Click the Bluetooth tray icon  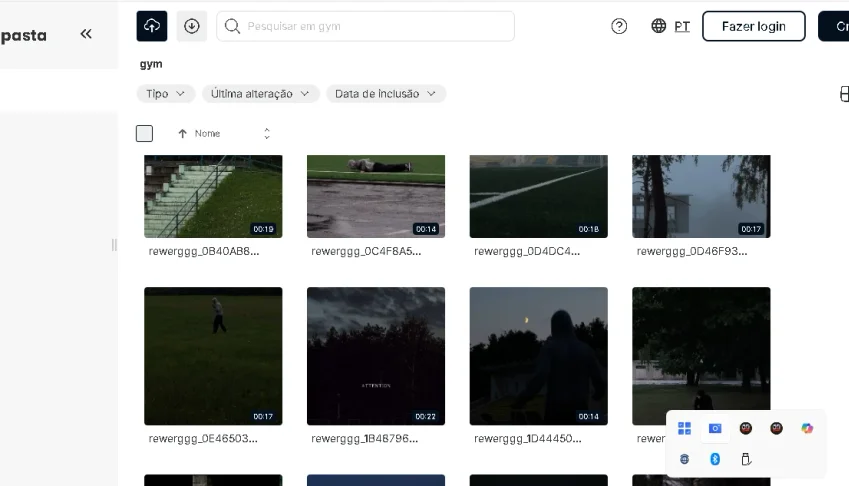point(715,459)
